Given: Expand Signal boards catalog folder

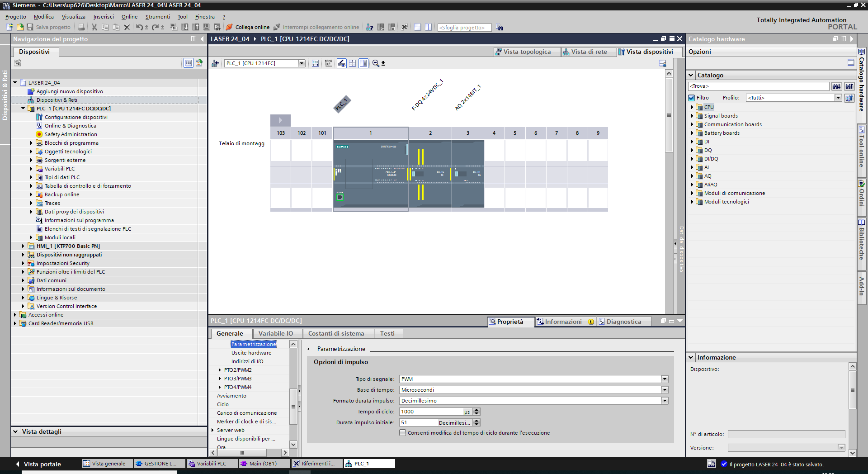Looking at the screenshot, I should 692,116.
